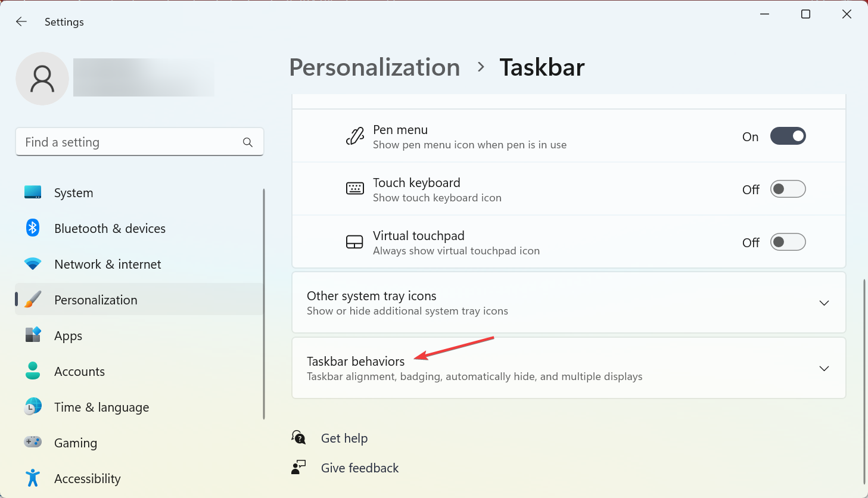Click the user profile avatar icon
Viewport: 868px width, 498px height.
point(42,79)
